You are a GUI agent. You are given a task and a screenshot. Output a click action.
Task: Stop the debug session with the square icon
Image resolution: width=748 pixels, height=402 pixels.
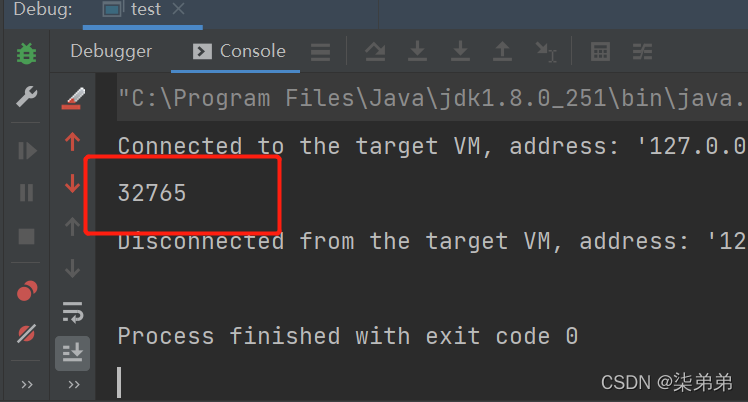click(26, 236)
